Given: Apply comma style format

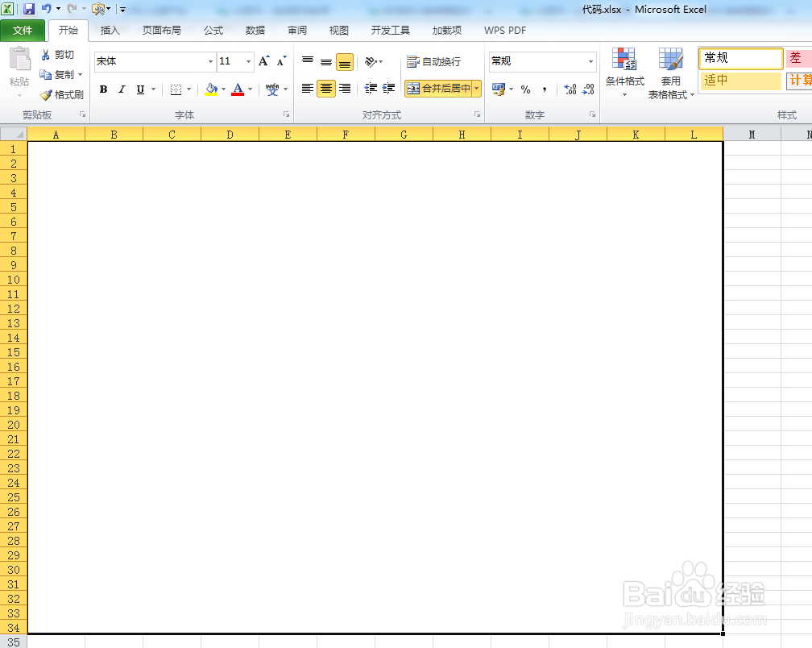Looking at the screenshot, I should (545, 89).
